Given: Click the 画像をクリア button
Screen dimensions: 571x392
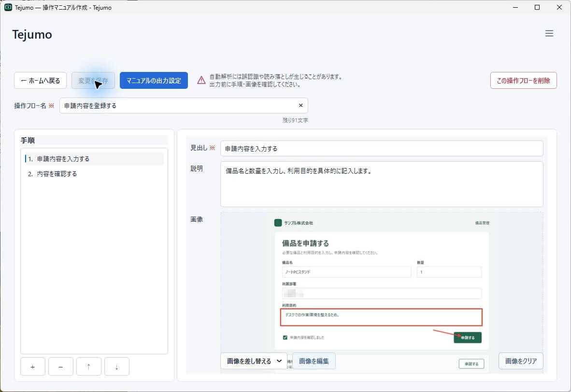Looking at the screenshot, I should point(521,361).
